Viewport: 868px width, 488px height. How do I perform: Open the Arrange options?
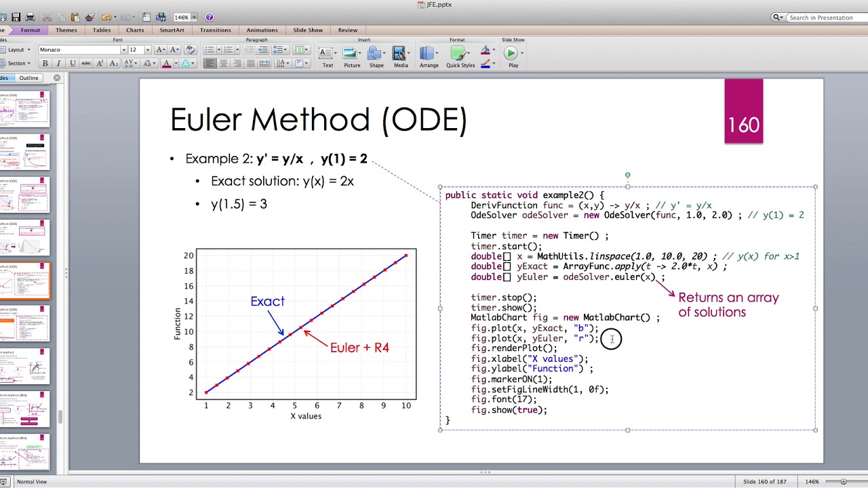tap(429, 57)
